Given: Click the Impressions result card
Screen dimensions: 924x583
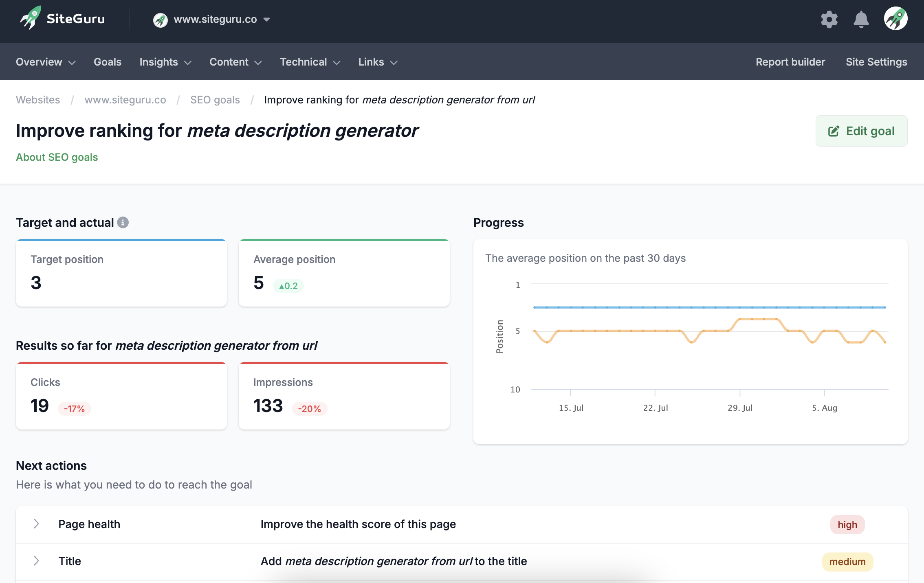Looking at the screenshot, I should coord(344,396).
